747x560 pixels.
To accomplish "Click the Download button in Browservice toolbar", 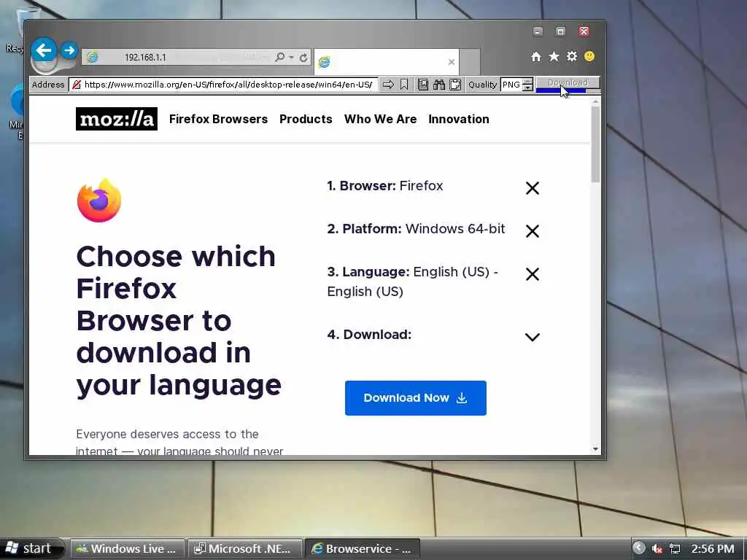I will [568, 84].
